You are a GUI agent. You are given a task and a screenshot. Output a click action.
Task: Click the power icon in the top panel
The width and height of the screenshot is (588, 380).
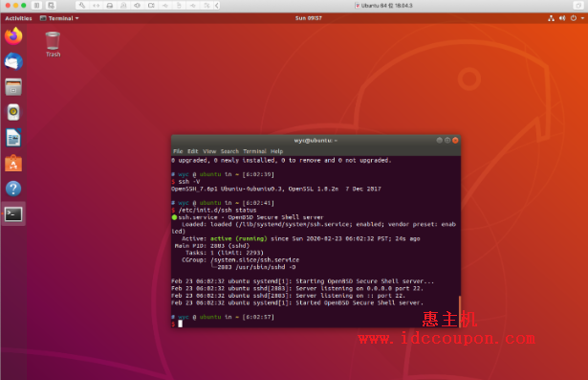(574, 18)
